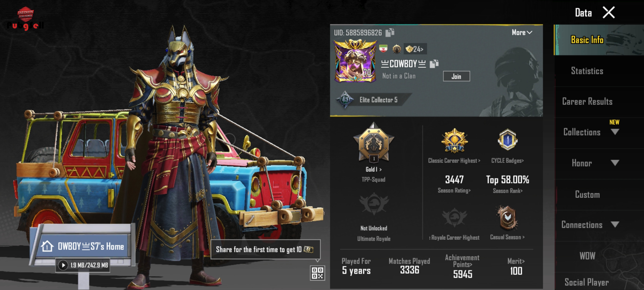This screenshot has height=290, width=644.
Task: Open the Gold I tier badge
Action: (x=374, y=142)
